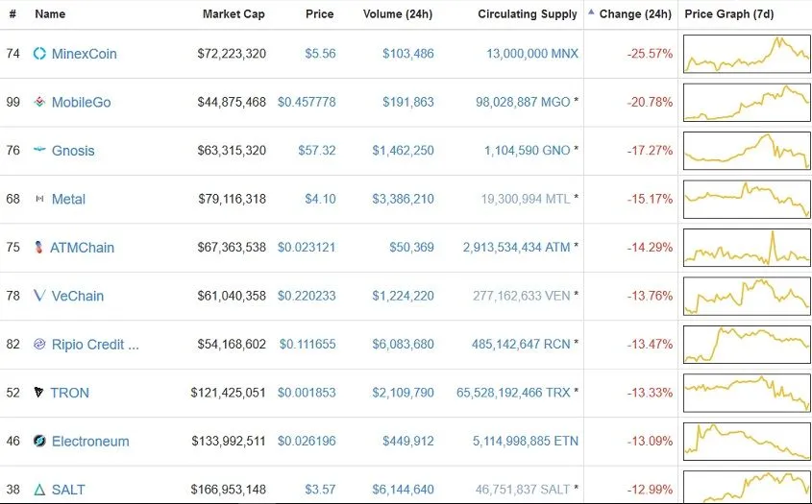Click the SALT triangle icon
This screenshot has height=504, width=812.
39,489
